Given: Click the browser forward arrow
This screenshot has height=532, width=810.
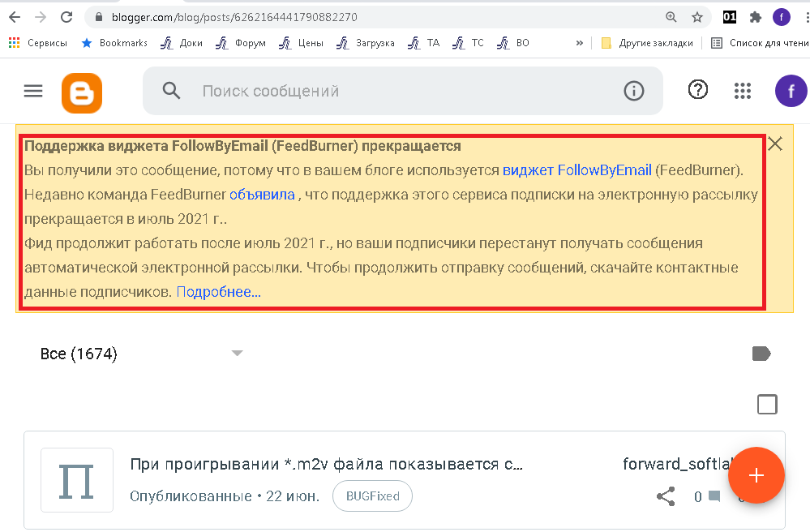Looking at the screenshot, I should pos(41,17).
